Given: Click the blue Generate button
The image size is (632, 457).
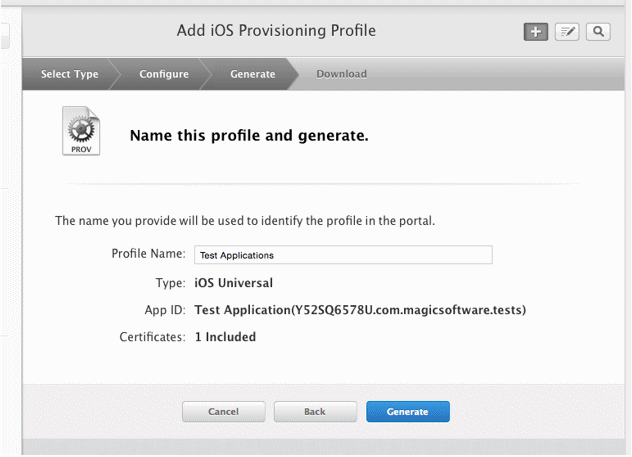Looking at the screenshot, I should click(408, 411).
